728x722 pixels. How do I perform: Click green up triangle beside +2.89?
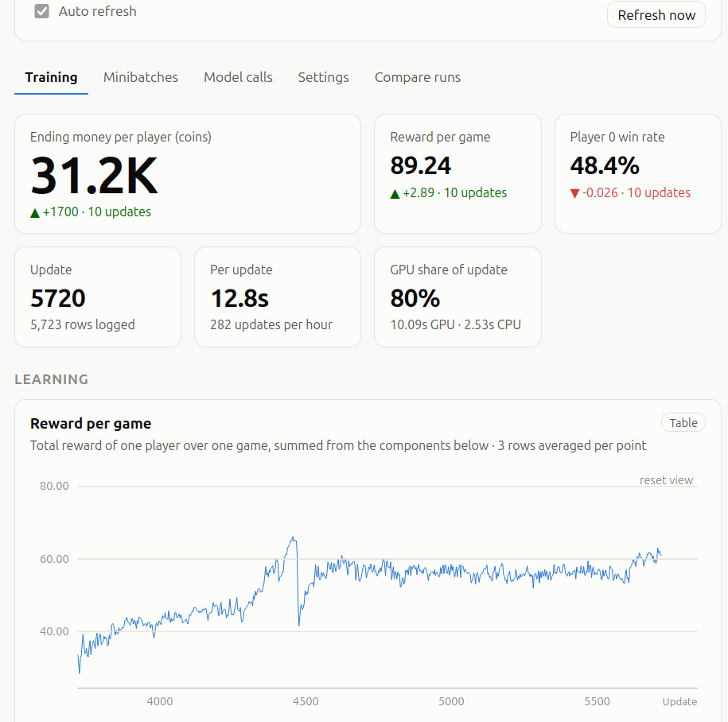tap(395, 194)
